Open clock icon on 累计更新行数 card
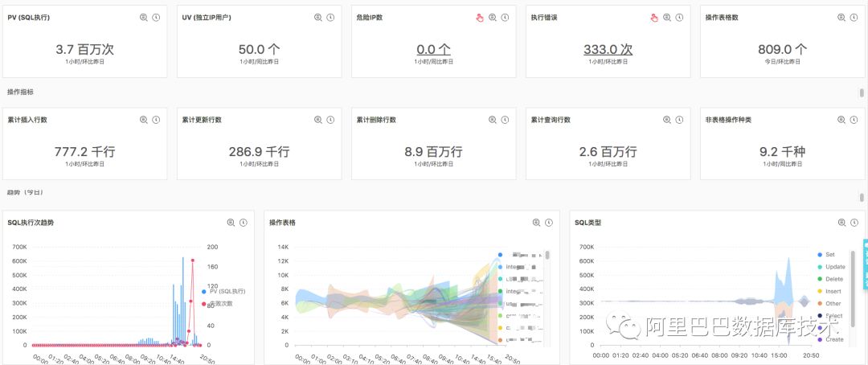Image resolution: width=868 pixels, height=365 pixels. [x=330, y=120]
